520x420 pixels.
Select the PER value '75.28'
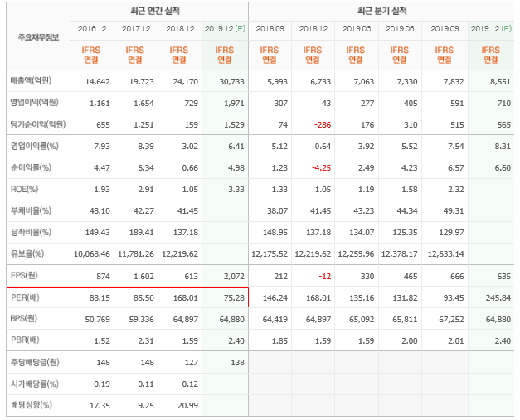pyautogui.click(x=234, y=297)
